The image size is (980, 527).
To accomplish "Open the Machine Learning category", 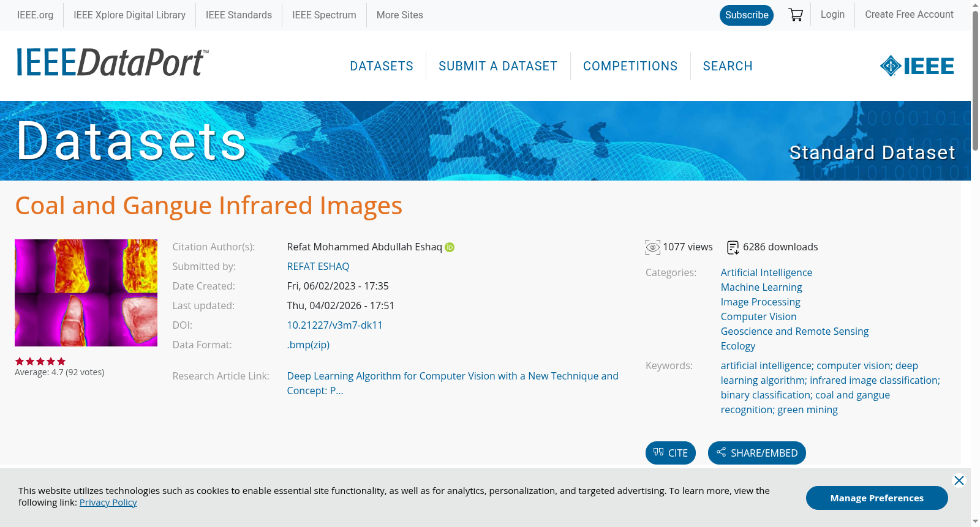I will (761, 287).
